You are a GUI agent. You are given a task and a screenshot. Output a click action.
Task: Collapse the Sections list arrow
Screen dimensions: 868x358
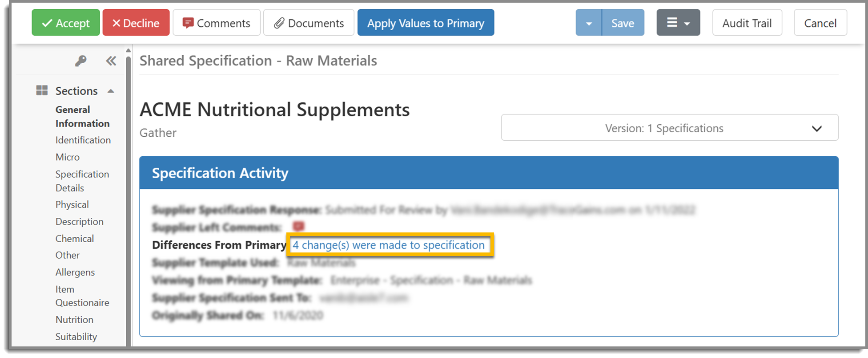point(111,91)
